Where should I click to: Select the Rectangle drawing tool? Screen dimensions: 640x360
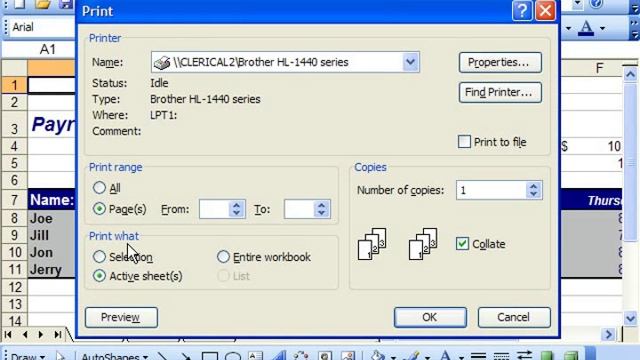coord(209,356)
